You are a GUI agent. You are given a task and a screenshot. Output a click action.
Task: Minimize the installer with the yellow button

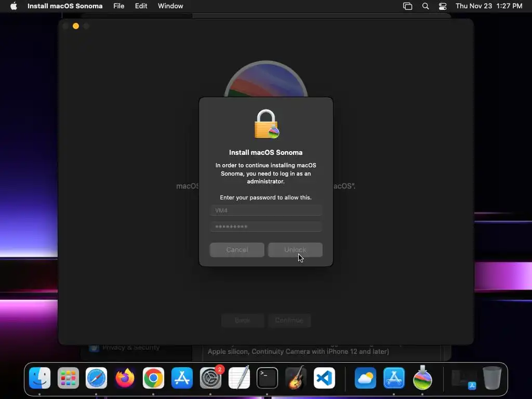(76, 26)
